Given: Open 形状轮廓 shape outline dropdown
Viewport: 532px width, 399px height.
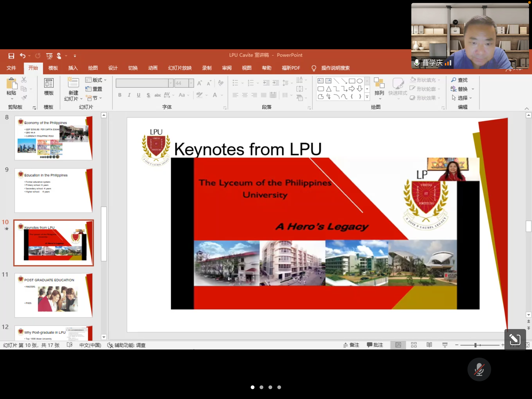Looking at the screenshot, I should point(425,89).
